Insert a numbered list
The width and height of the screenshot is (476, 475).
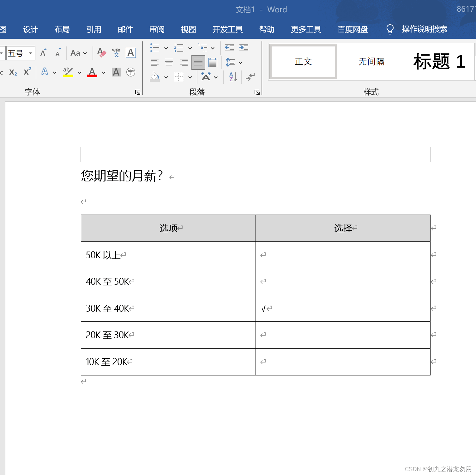point(179,48)
